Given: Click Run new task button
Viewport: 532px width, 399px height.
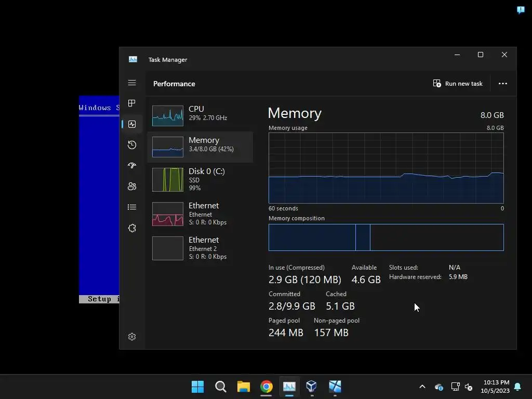Looking at the screenshot, I should (458, 84).
